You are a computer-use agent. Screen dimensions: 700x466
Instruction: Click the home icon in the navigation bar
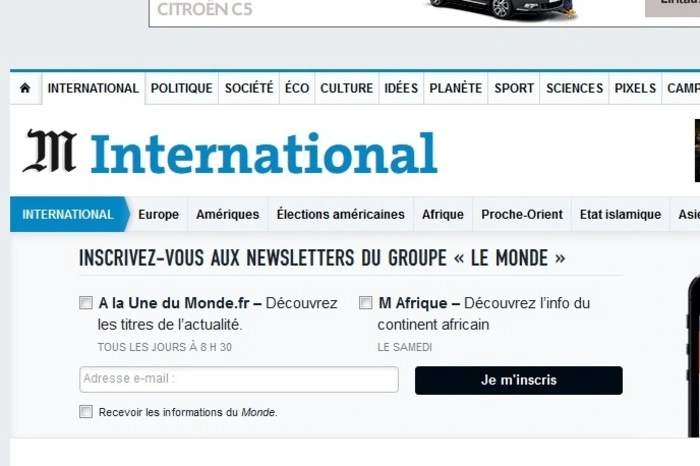pyautogui.click(x=25, y=88)
